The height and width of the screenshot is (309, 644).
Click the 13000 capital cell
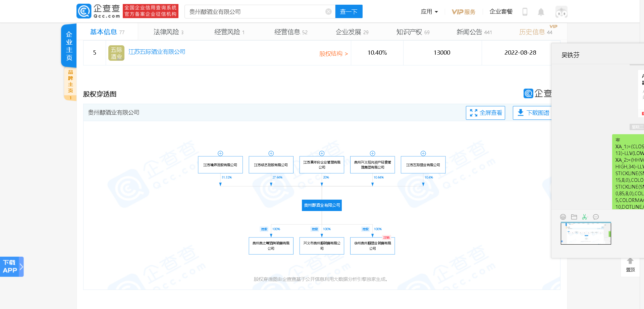pyautogui.click(x=442, y=53)
